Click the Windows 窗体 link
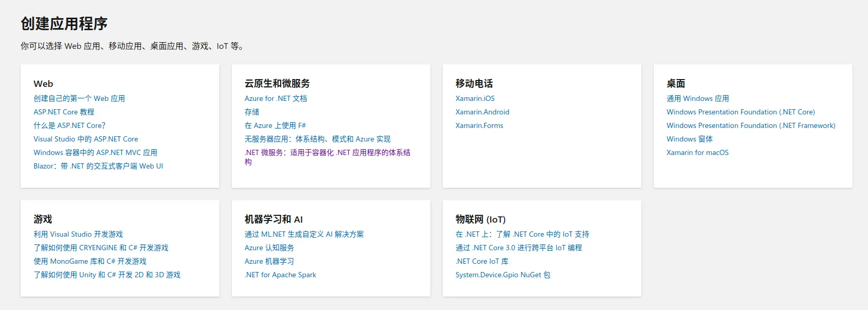Screen dimensions: 868x310 [x=690, y=139]
